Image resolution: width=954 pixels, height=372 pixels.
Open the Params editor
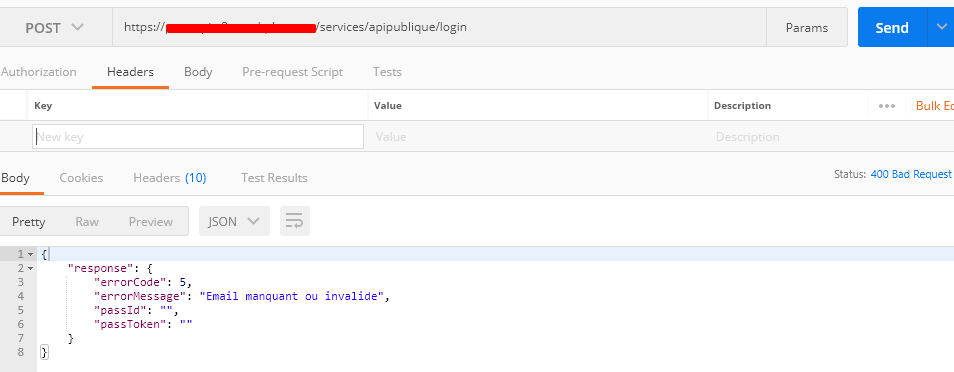point(807,27)
